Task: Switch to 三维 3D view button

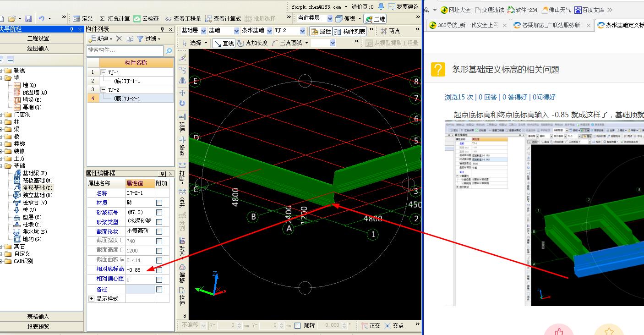Action: pos(375,19)
